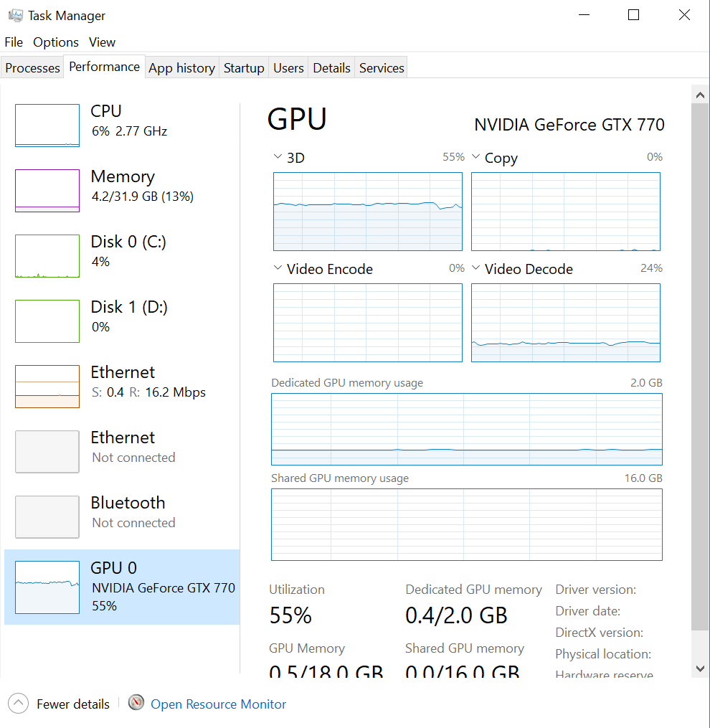Click the Physical location label
Image resolution: width=710 pixels, height=728 pixels.
click(x=603, y=654)
